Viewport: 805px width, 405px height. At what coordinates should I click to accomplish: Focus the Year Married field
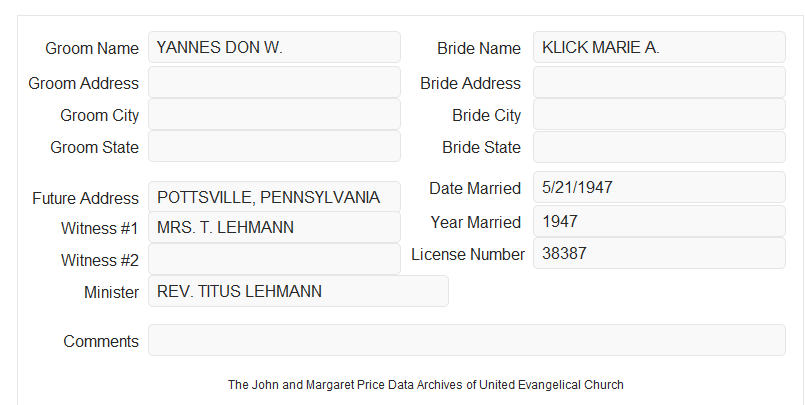tap(659, 221)
